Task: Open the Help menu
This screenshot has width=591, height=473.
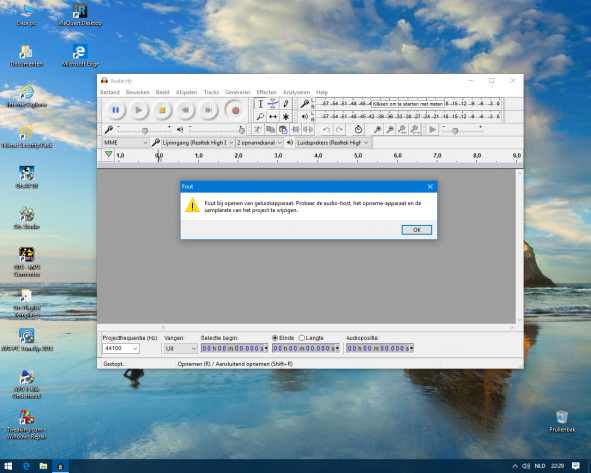Action: (322, 92)
